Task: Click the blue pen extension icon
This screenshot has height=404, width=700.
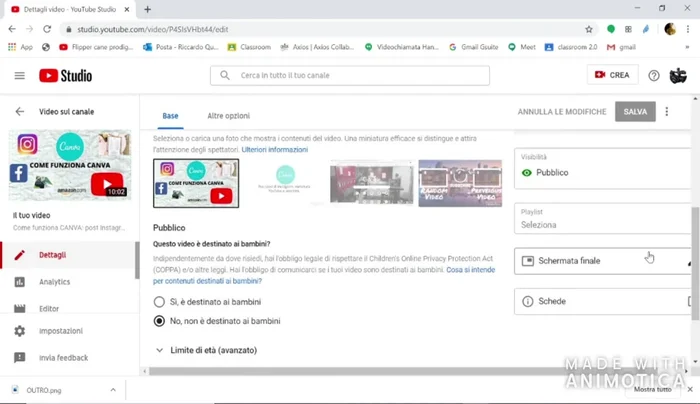Action: (x=646, y=29)
